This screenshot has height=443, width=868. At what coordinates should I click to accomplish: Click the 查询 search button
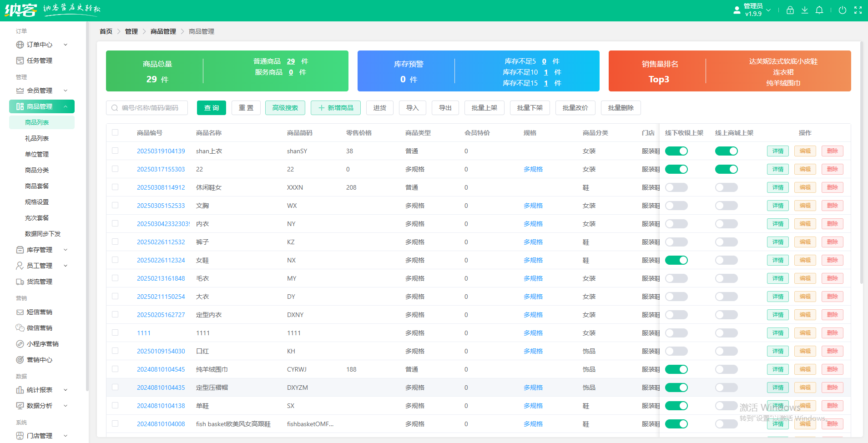point(212,108)
